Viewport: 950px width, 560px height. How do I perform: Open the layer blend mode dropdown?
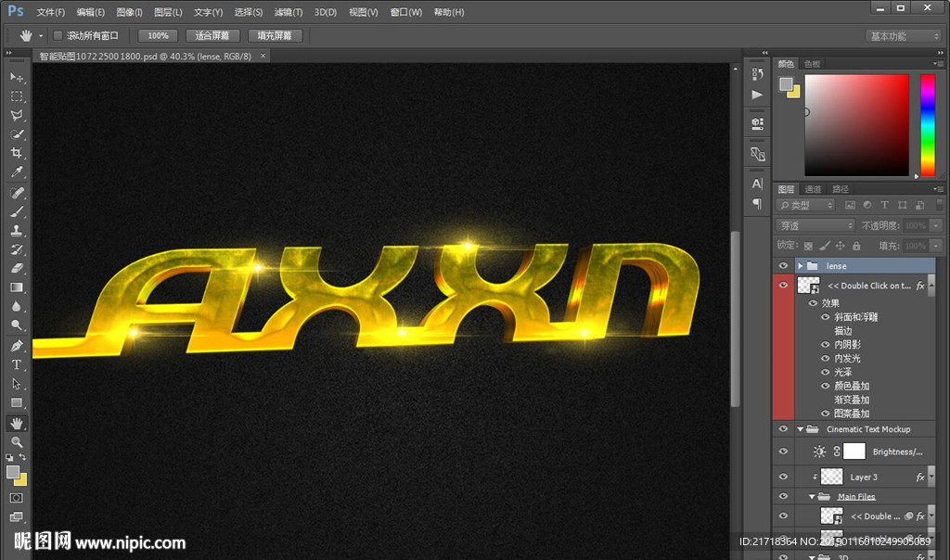(815, 225)
